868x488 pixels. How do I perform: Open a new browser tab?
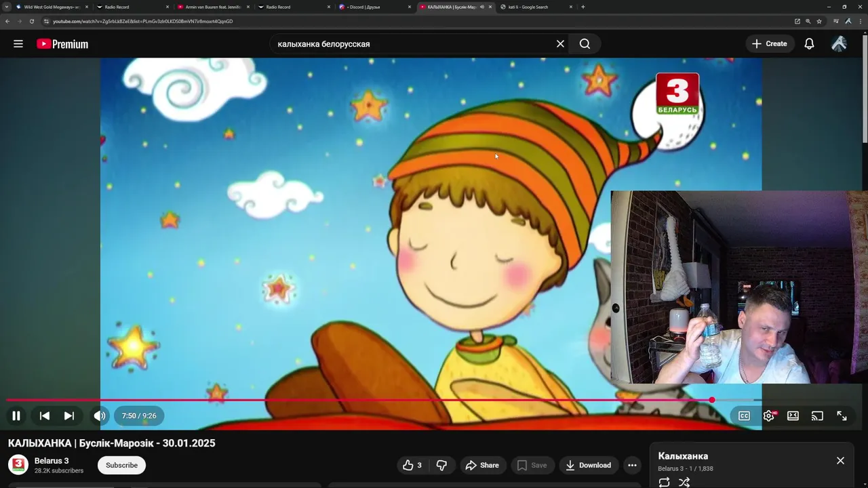tap(583, 7)
